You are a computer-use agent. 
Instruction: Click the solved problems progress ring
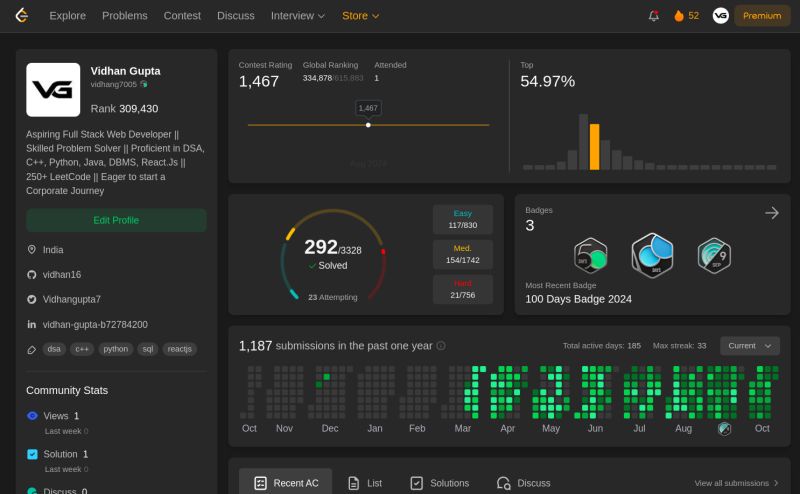(x=333, y=255)
